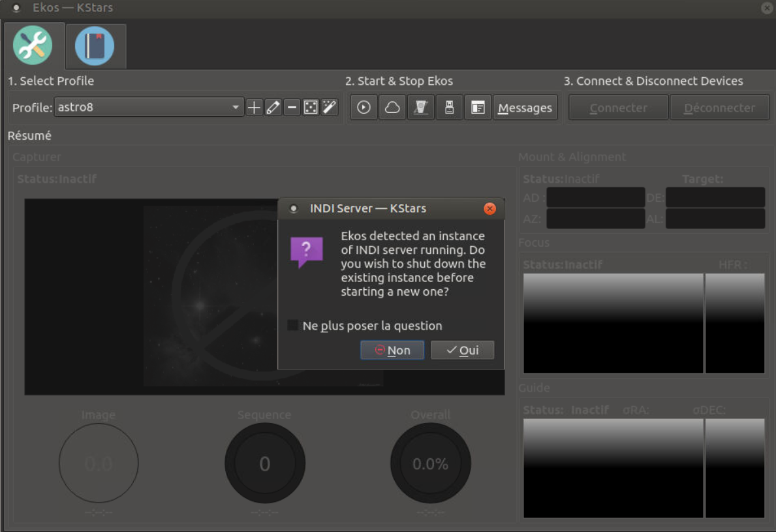Click the INDI Server dialog title icon
Image resolution: width=776 pixels, height=532 pixels.
coord(294,209)
